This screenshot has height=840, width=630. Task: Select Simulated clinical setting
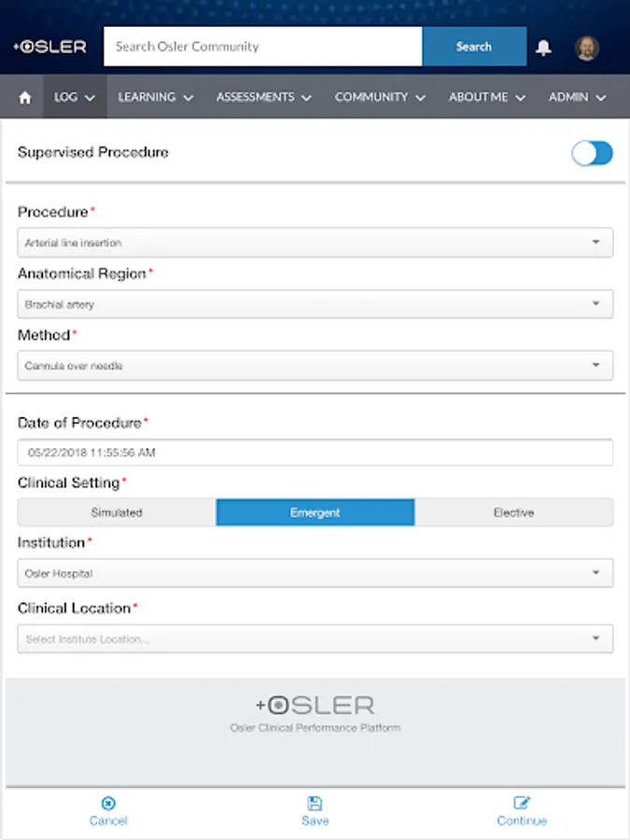(117, 512)
